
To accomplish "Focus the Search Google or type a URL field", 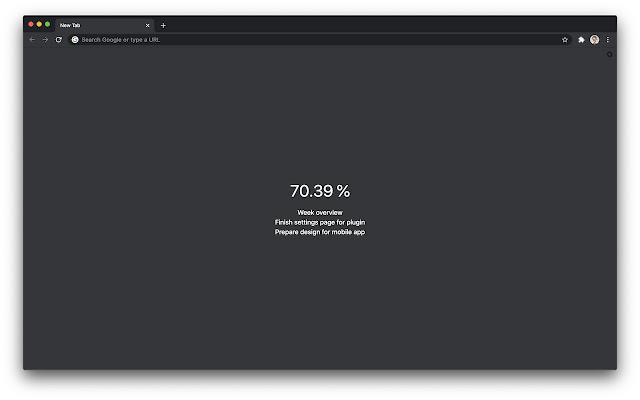I will (x=318, y=40).
